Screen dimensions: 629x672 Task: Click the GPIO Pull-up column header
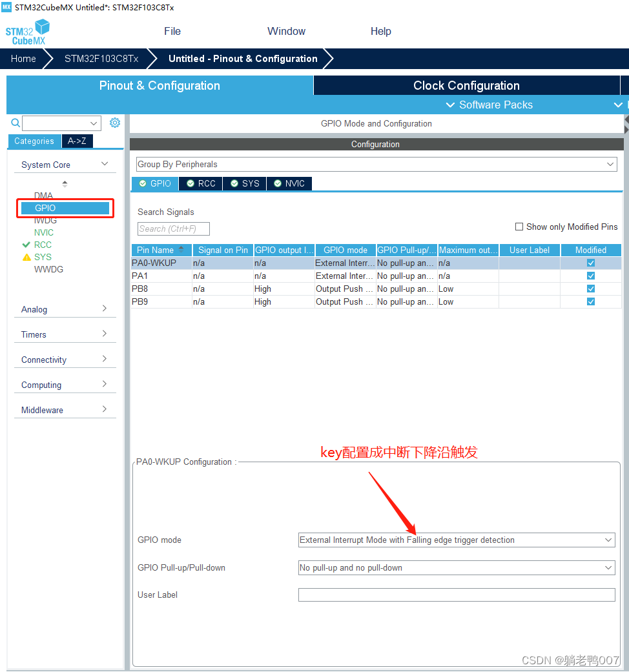(x=406, y=250)
